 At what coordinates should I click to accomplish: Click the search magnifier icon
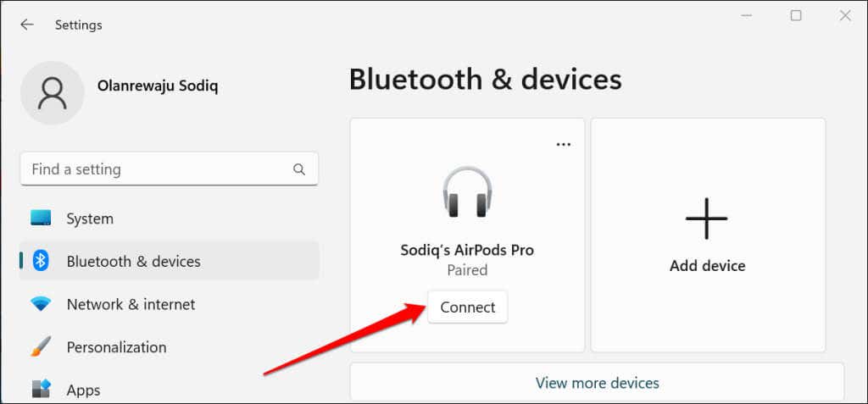(x=299, y=169)
